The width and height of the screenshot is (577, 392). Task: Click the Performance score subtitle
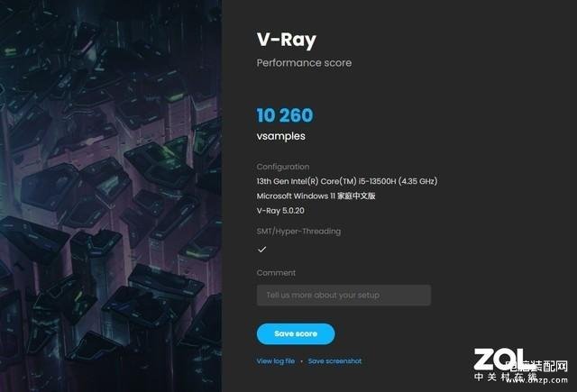coord(304,63)
